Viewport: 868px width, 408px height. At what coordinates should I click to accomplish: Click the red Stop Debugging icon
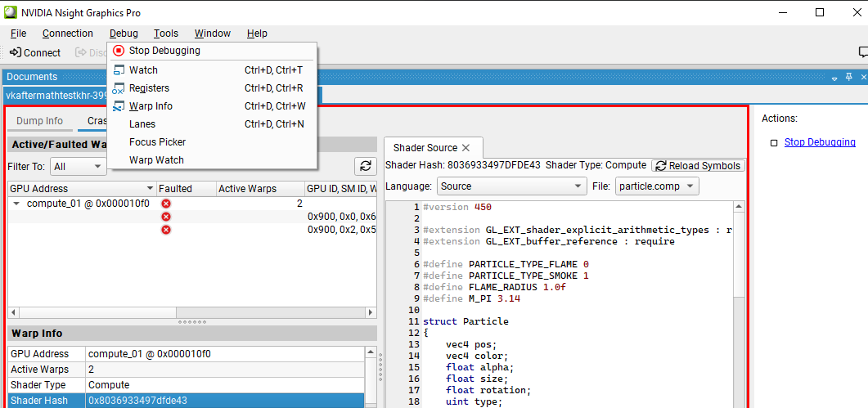pos(119,51)
